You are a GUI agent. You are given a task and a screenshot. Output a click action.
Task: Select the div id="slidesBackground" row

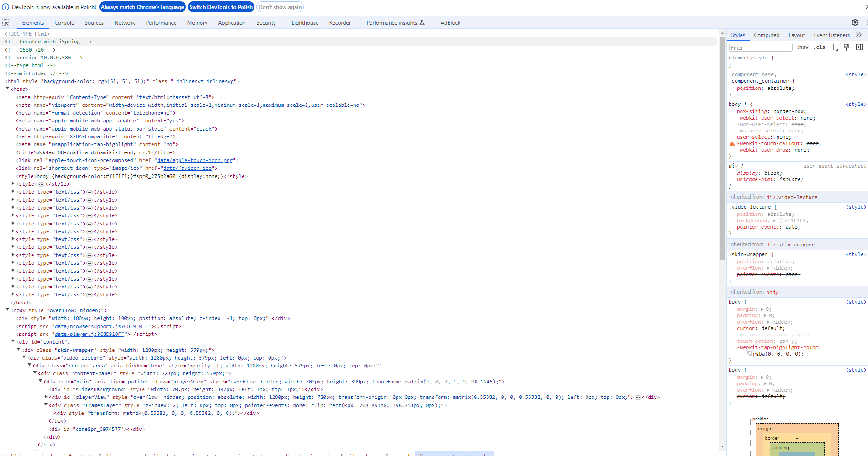pos(186,390)
